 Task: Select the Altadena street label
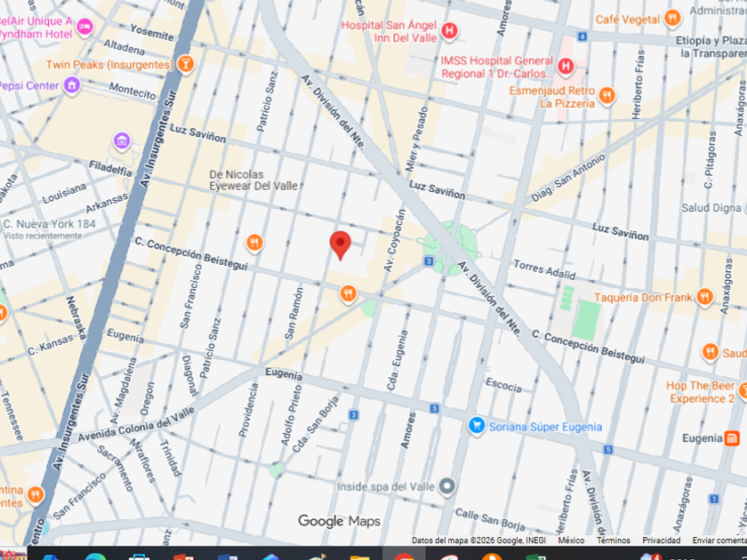point(124,46)
